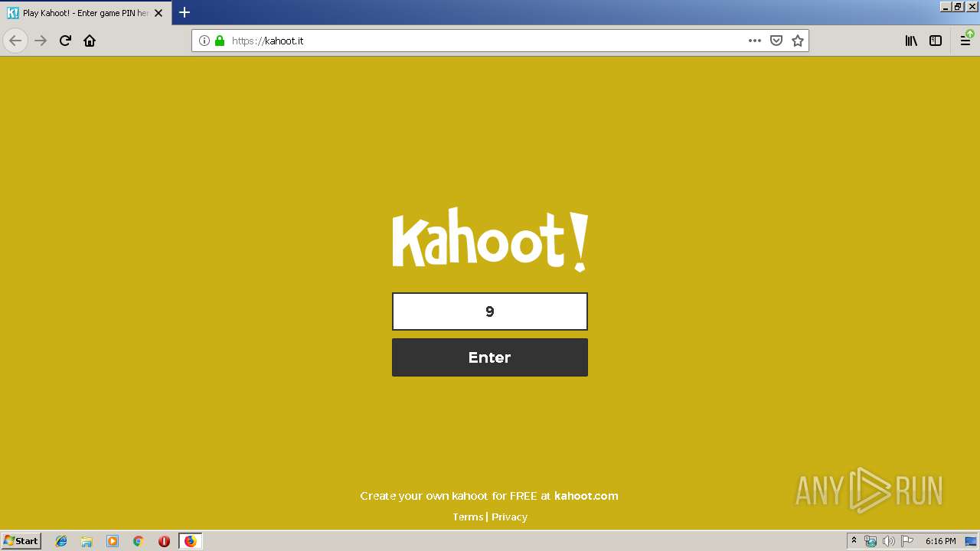Open the Windows Start menu
Screen dimensions: 980x551
point(21,540)
